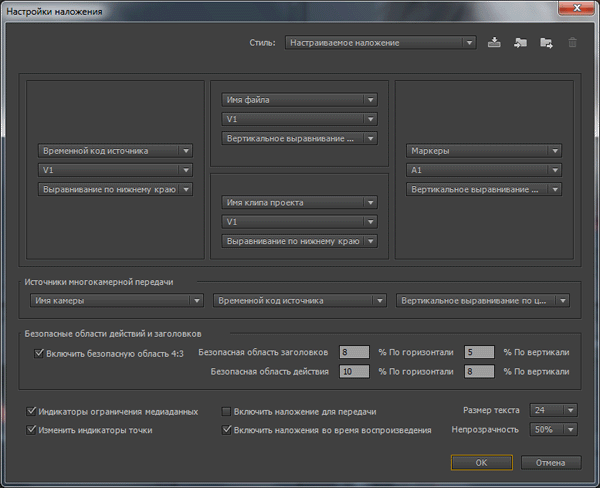Screen dimensions: 600x488
Task: Close the Настройки наложения dialog
Action: pos(577,8)
